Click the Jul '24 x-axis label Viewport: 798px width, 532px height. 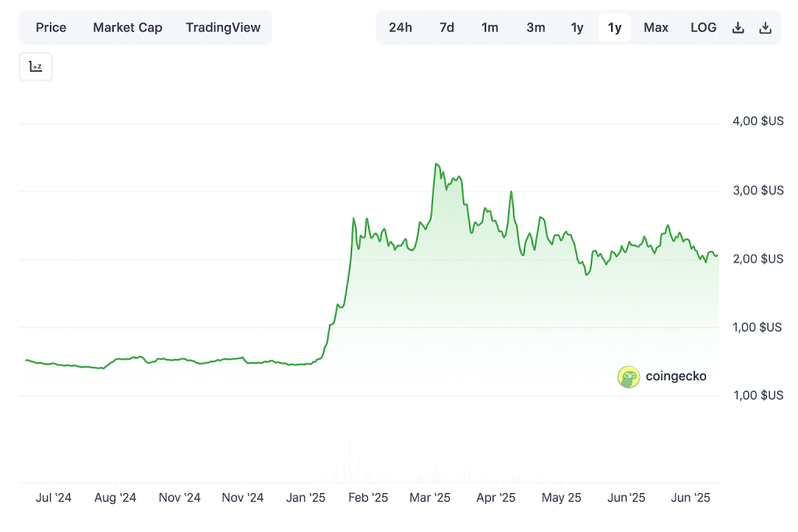pyautogui.click(x=54, y=498)
